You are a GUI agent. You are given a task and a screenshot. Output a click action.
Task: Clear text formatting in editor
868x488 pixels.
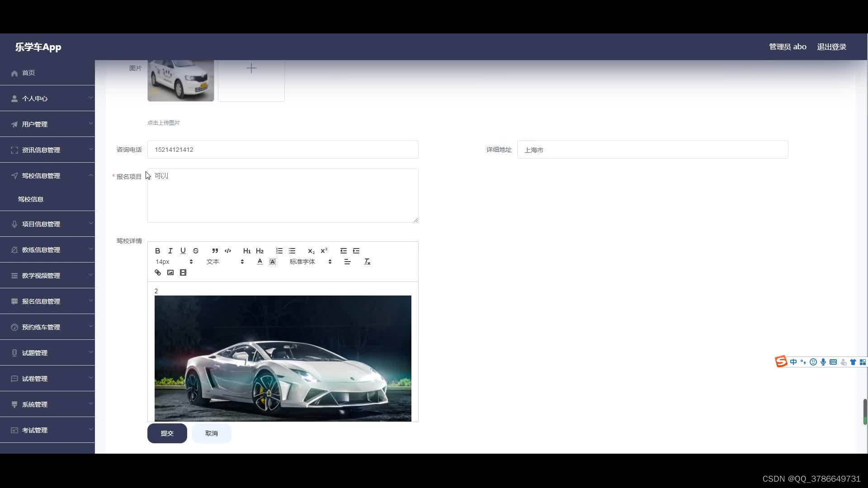click(367, 262)
